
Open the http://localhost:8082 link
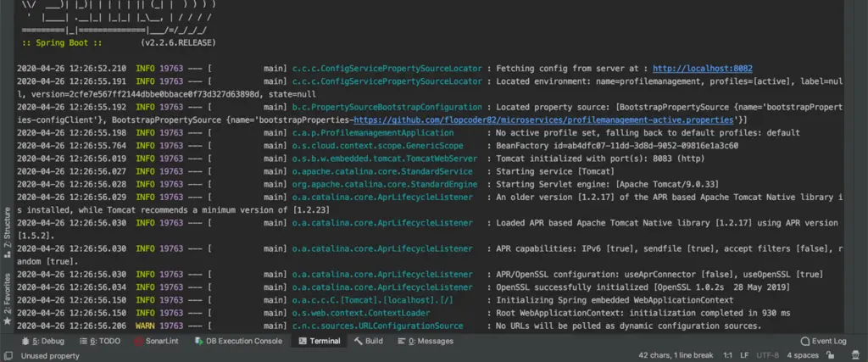(x=703, y=69)
